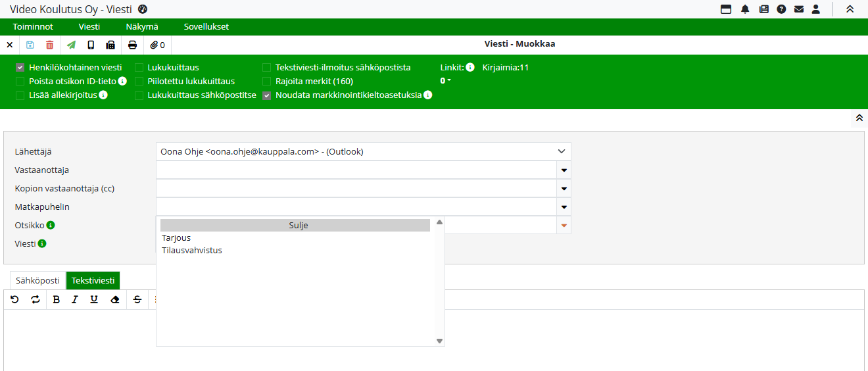The height and width of the screenshot is (371, 868).
Task: Enable the Lukukuittaus checkbox
Action: tap(139, 67)
